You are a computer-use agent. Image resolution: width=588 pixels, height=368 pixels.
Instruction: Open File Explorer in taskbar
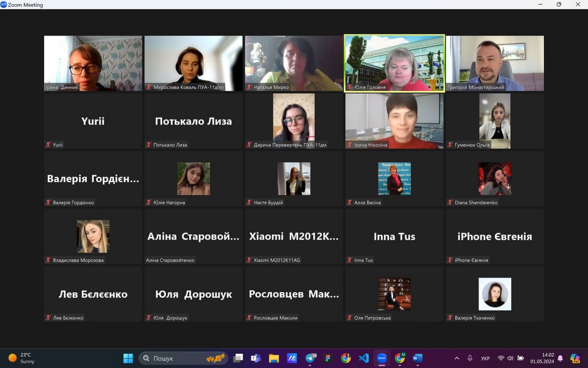click(x=274, y=358)
